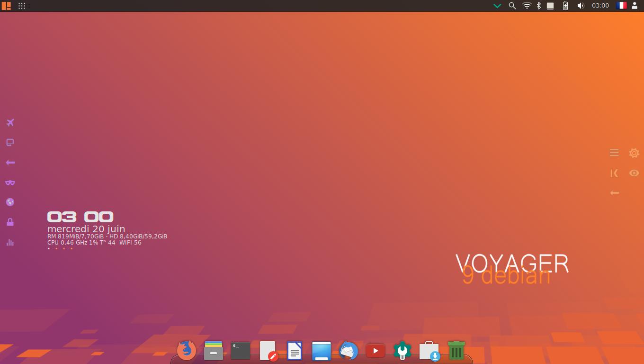Click the padlock icon in left sidebar
Screen dimensions: 644x364
10,222
